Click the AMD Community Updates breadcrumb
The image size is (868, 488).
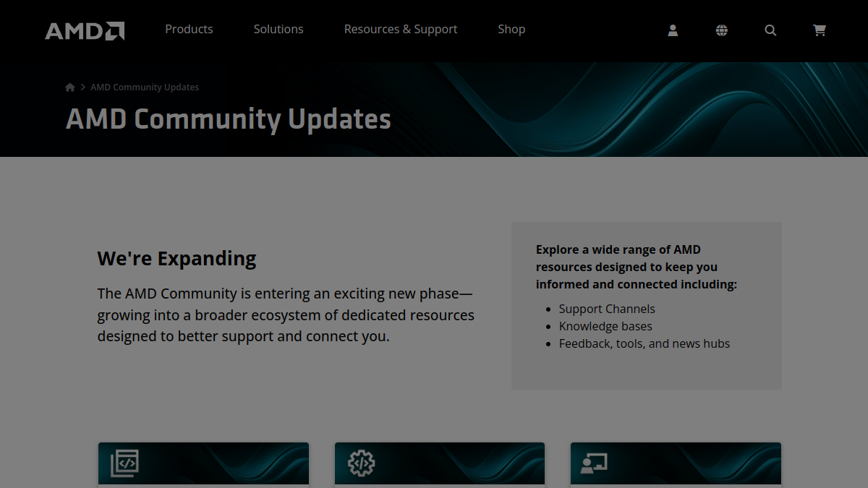point(145,87)
